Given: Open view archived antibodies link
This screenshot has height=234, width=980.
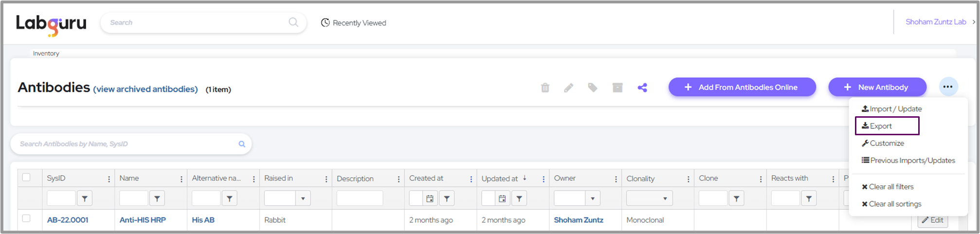Looking at the screenshot, I should pos(145,89).
